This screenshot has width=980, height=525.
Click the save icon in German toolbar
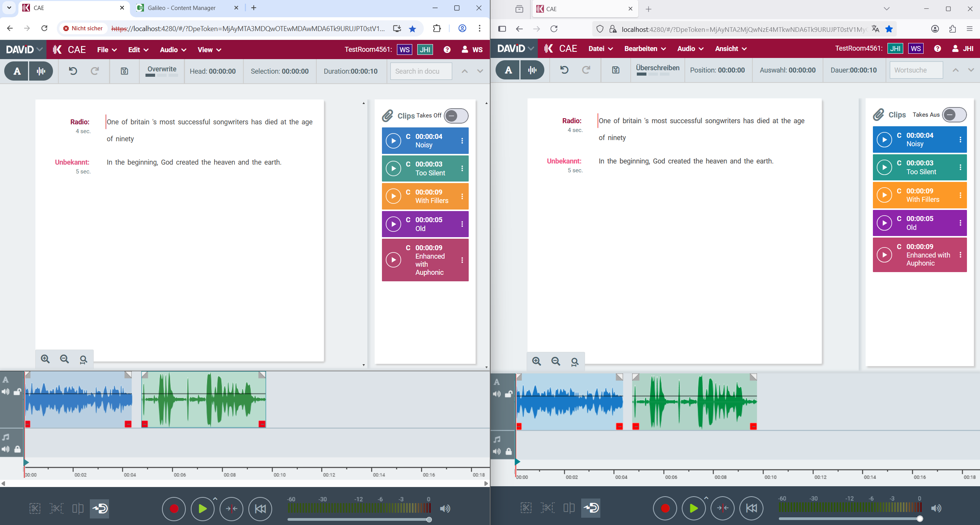pos(615,70)
